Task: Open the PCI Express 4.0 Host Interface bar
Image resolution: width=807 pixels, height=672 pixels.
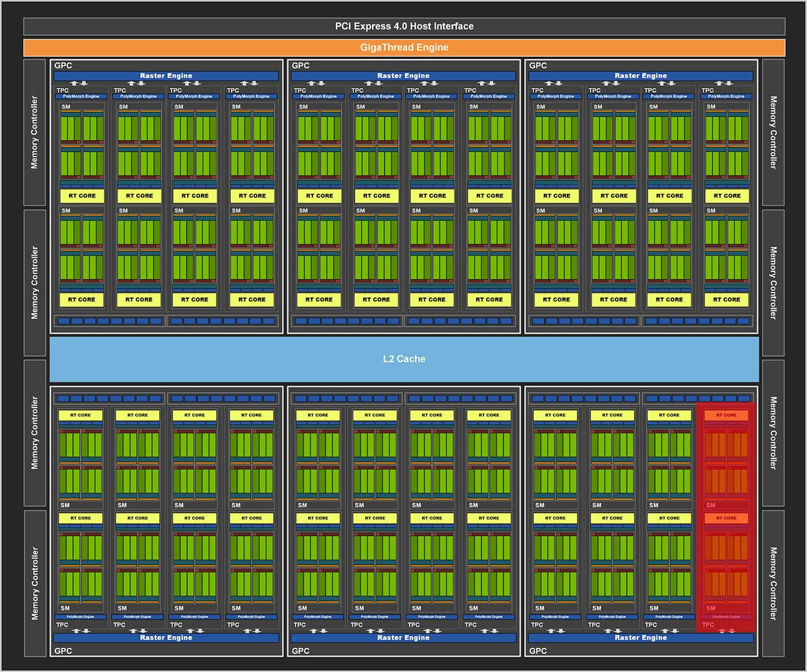Action: (403, 26)
